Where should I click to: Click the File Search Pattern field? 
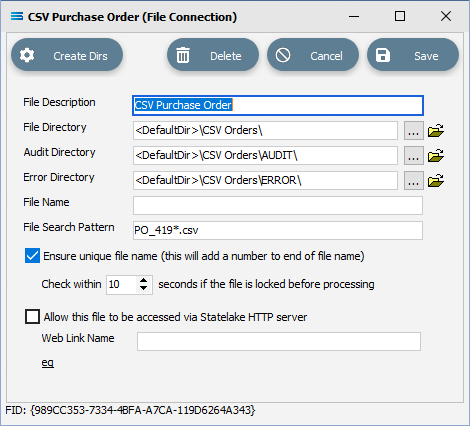point(278,230)
